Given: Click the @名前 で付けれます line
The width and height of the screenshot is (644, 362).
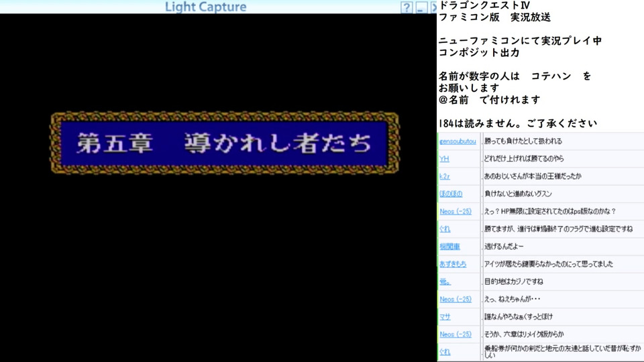Looking at the screenshot, I should (x=490, y=100).
